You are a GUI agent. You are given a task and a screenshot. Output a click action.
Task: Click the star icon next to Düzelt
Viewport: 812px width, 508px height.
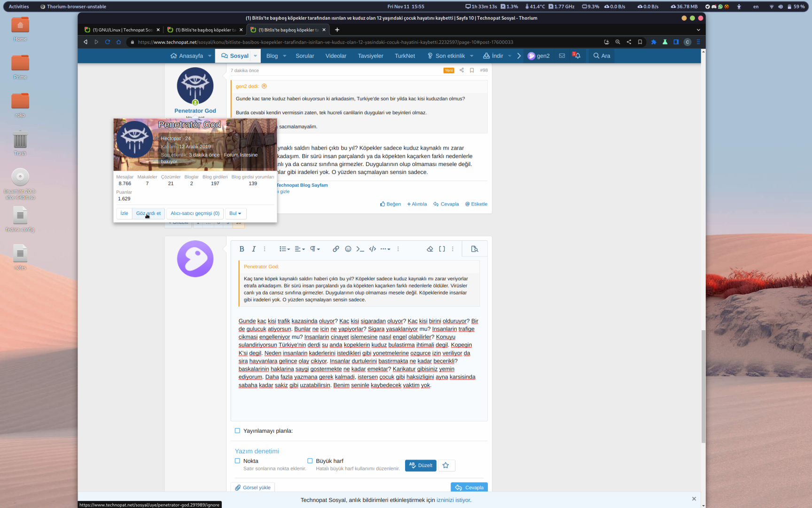tap(446, 466)
